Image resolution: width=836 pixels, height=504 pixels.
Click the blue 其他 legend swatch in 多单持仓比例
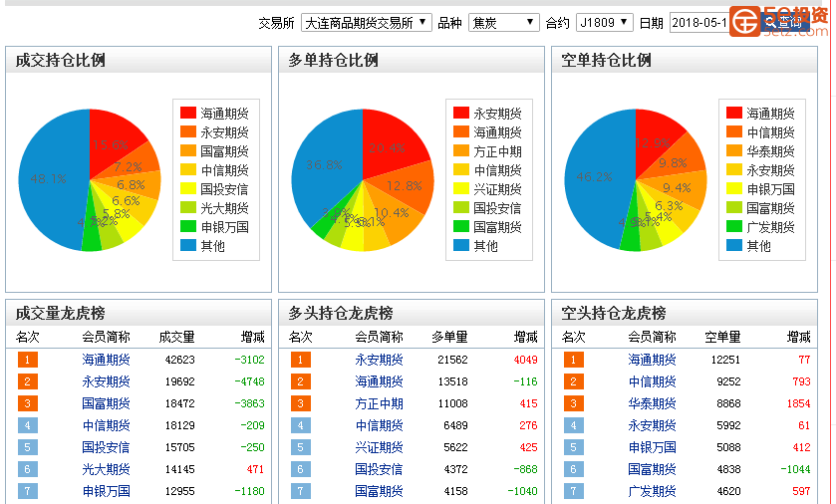[461, 246]
